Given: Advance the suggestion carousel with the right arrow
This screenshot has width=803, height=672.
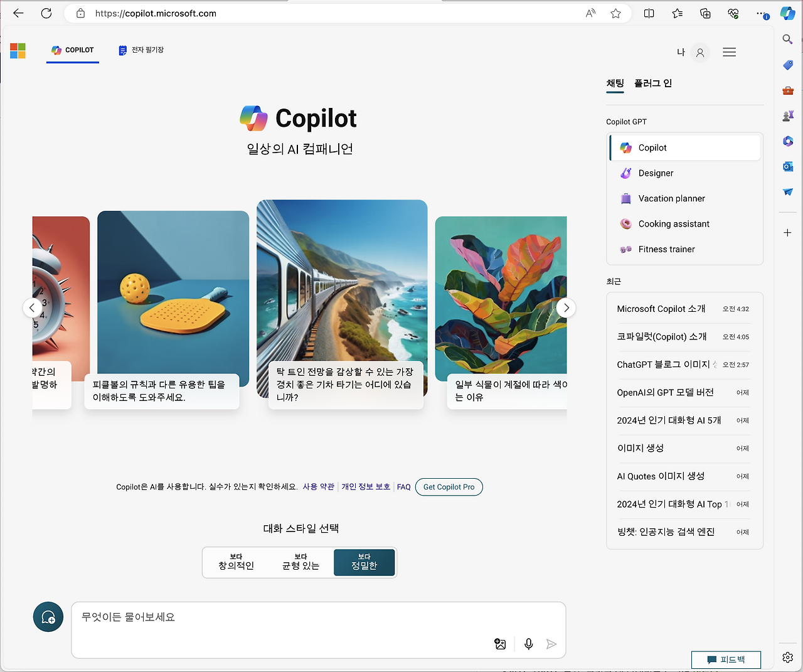Looking at the screenshot, I should coord(566,307).
